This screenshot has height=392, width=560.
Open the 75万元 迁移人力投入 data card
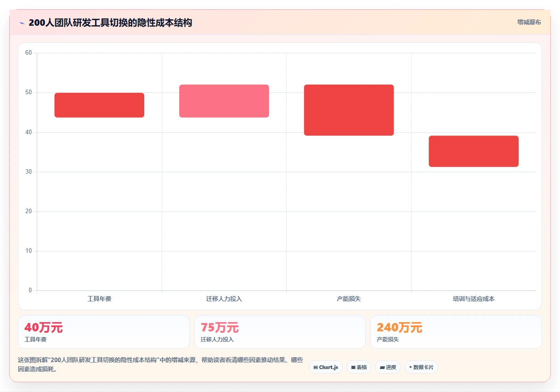tap(280, 332)
